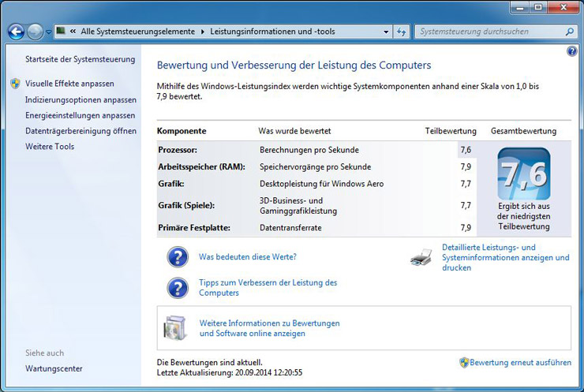Click the software box icon
Viewport: 584px width, 392px height.
coord(175,328)
